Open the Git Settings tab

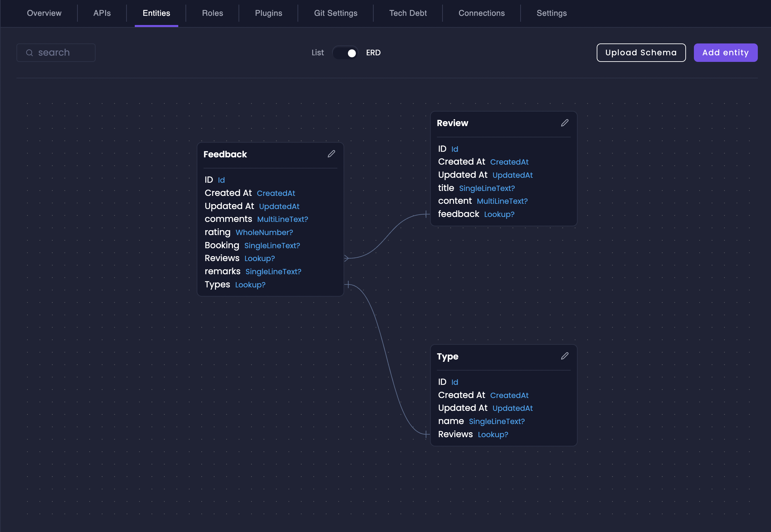coord(335,13)
